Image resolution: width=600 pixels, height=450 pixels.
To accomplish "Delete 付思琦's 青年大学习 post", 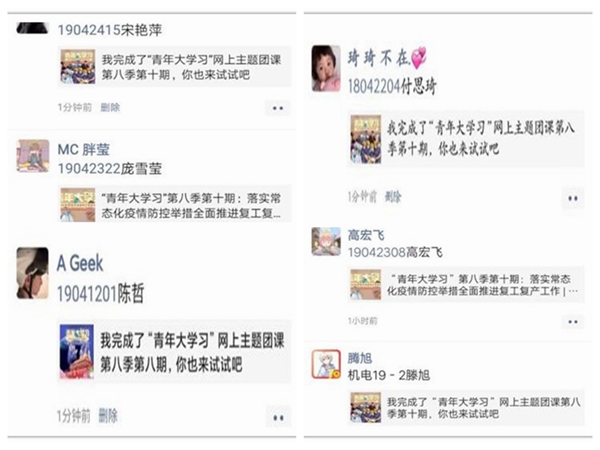I will [x=393, y=197].
